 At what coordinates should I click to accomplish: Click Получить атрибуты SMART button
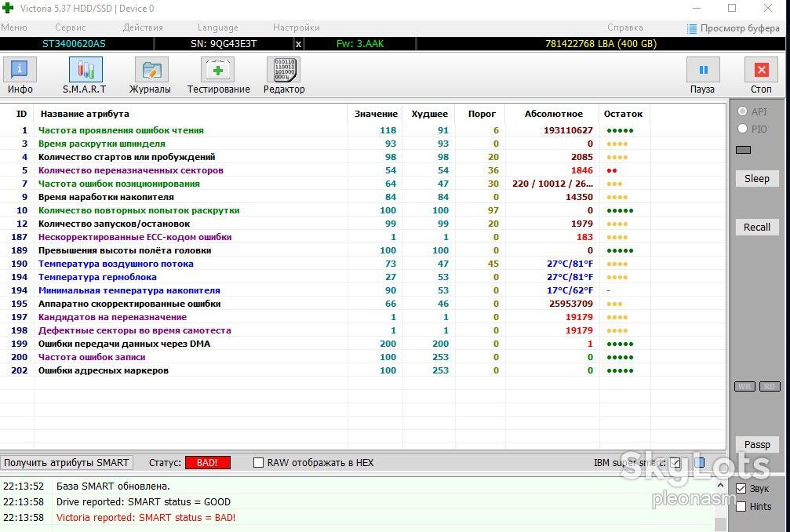67,462
